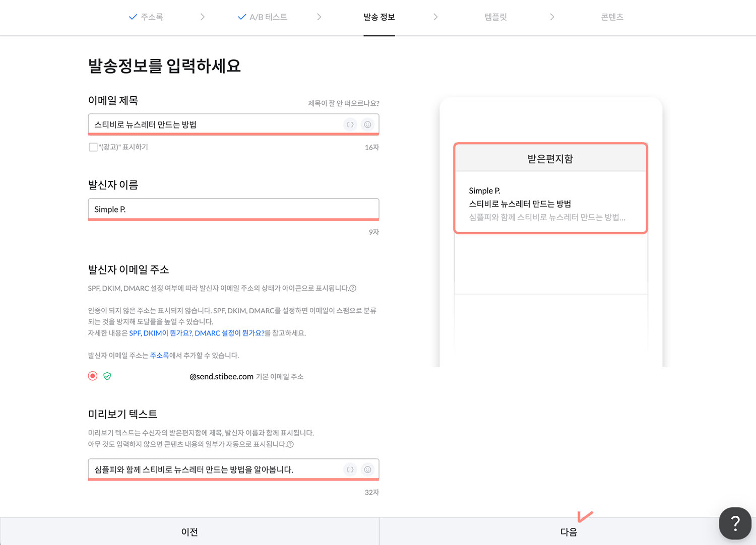This screenshot has width=756, height=545.
Task: Click the chevron after A/B 테스트 step
Action: (x=319, y=17)
